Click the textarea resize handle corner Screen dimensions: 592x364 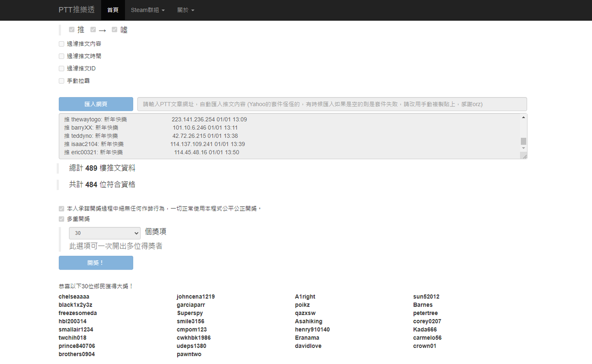pyautogui.click(x=524, y=156)
